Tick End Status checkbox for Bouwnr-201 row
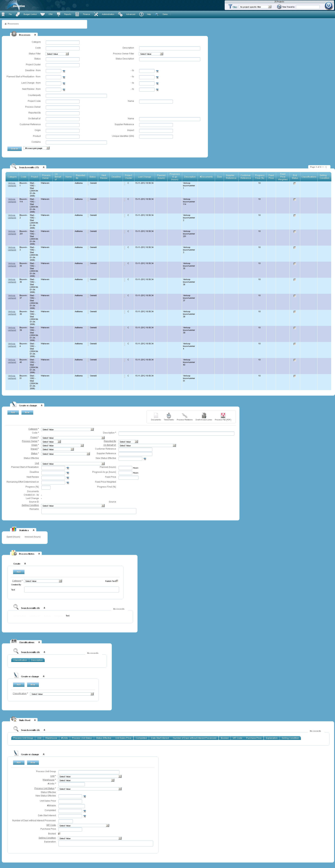Viewport: 335px width, 868px height. pos(295,232)
